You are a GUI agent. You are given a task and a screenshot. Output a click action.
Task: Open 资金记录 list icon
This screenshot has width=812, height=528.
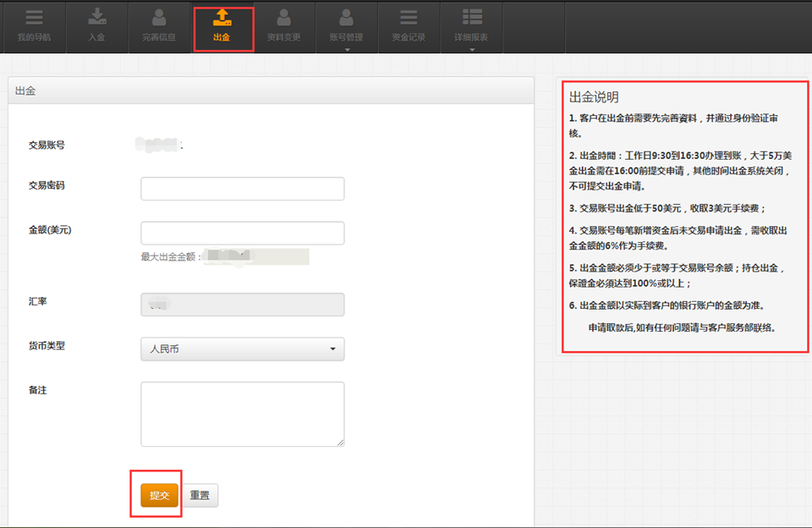point(409,17)
